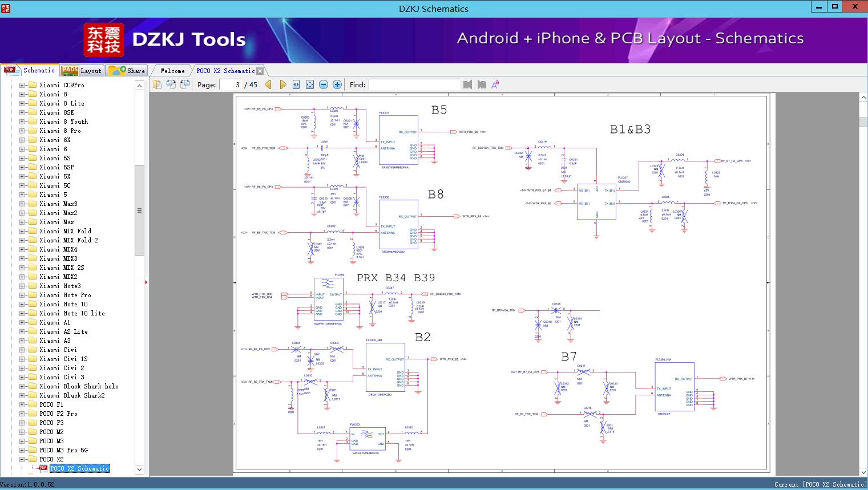
Task: Open the Share tab
Action: pyautogui.click(x=127, y=70)
